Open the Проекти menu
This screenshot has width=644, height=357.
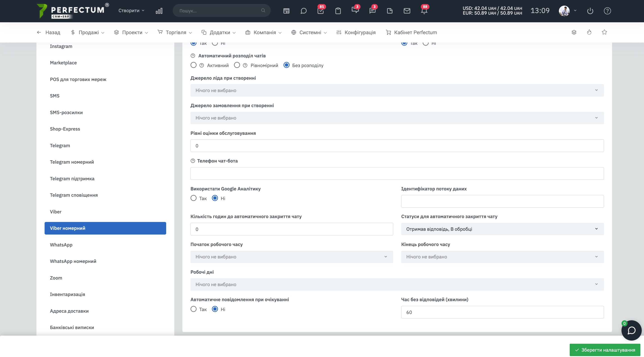click(x=131, y=32)
